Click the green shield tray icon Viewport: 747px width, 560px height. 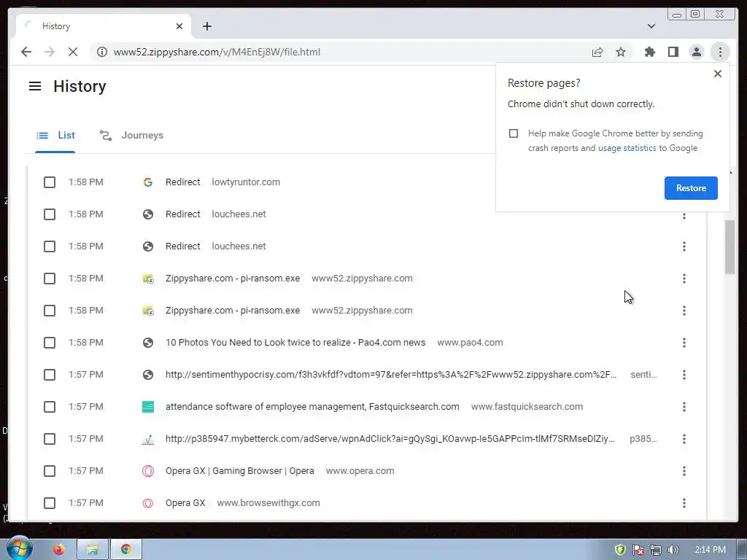coord(620,550)
